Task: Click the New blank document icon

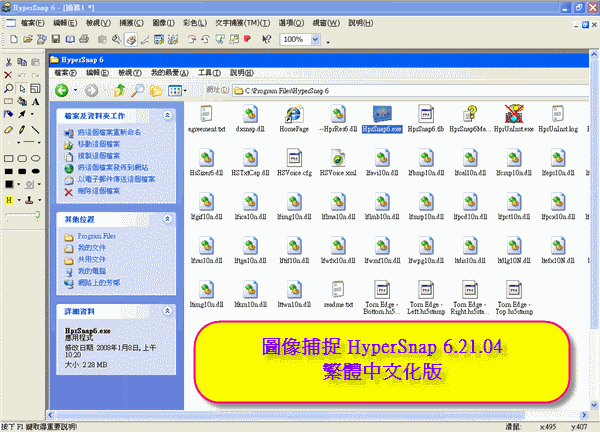Action: click(11, 39)
